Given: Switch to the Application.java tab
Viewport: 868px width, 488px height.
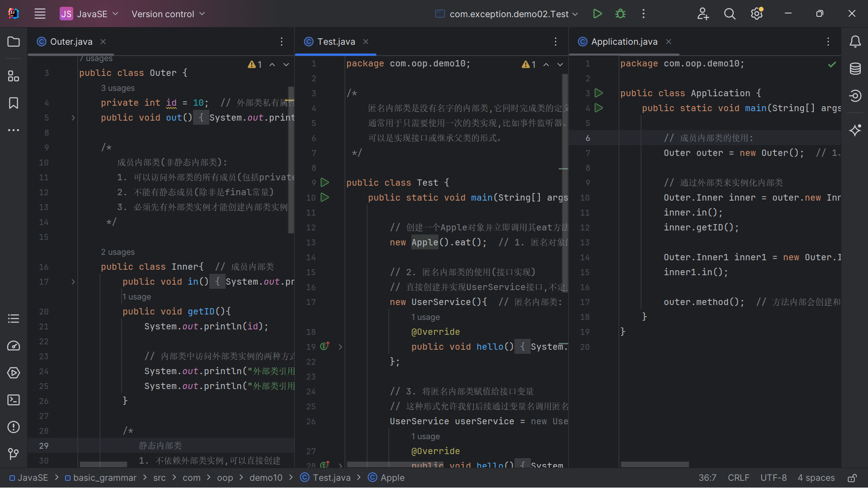Looking at the screenshot, I should tap(624, 42).
